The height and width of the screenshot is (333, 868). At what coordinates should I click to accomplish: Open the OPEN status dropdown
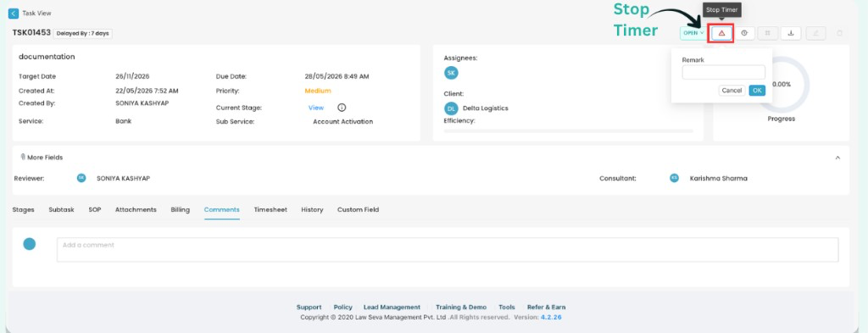[693, 33]
